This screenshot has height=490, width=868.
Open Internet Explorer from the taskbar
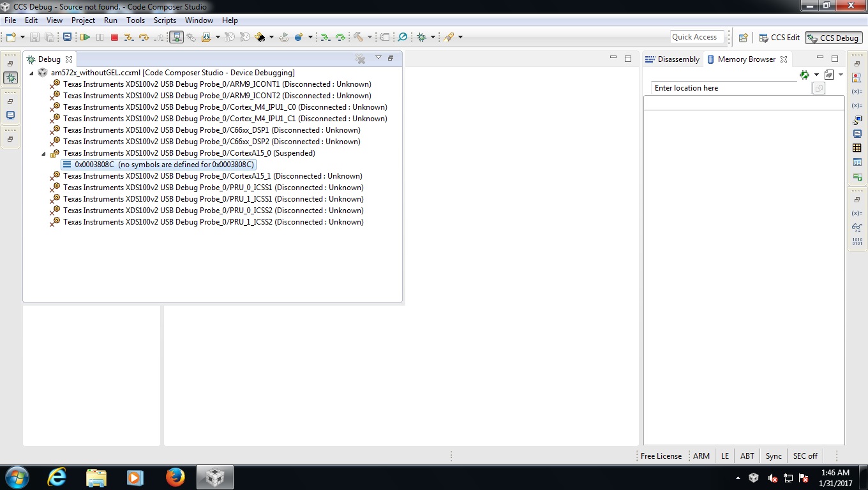click(x=57, y=477)
